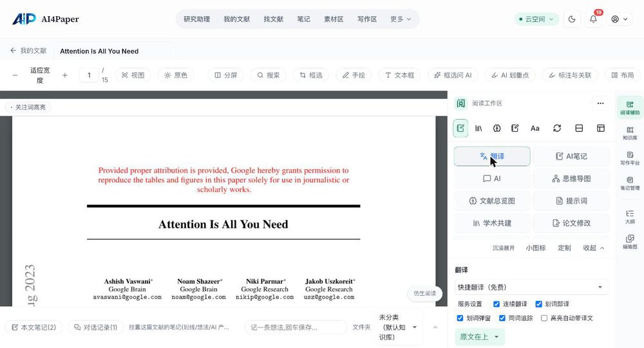Screen dimensions: 644x348
Task: Enable 分屏 split screen
Action: [x=226, y=75]
